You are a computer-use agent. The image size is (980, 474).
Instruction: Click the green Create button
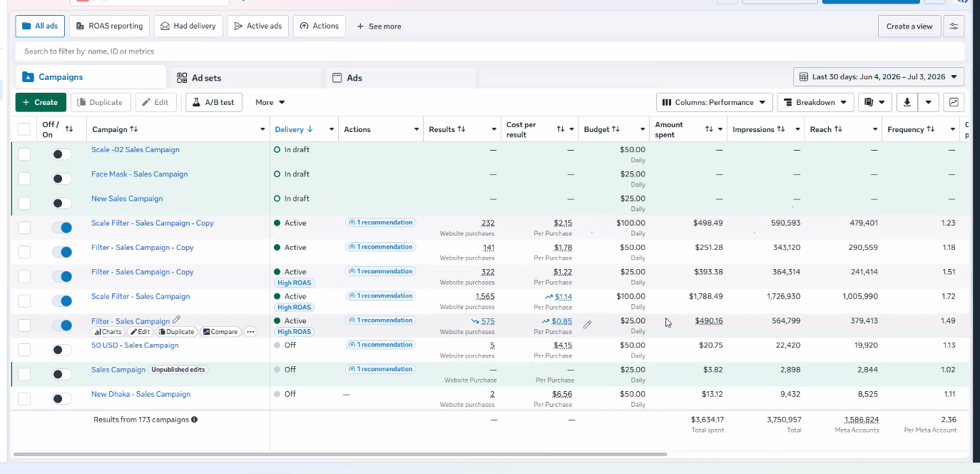[41, 102]
